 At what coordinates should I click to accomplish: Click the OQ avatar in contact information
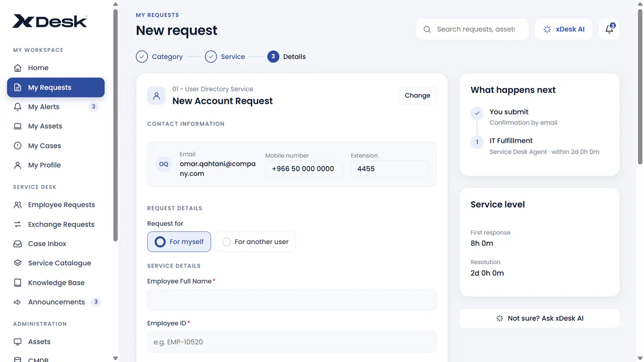[x=164, y=164]
